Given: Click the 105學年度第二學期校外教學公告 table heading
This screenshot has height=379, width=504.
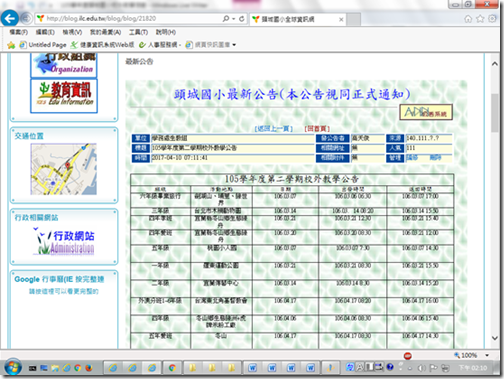Looking at the screenshot, I should pyautogui.click(x=292, y=179).
